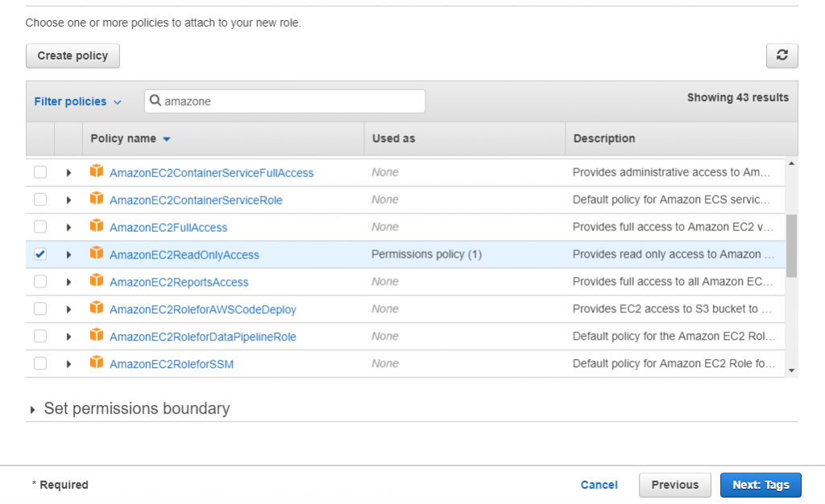Expand AmazonEC2RoleforAWSCodeDeploy row details

tap(68, 309)
